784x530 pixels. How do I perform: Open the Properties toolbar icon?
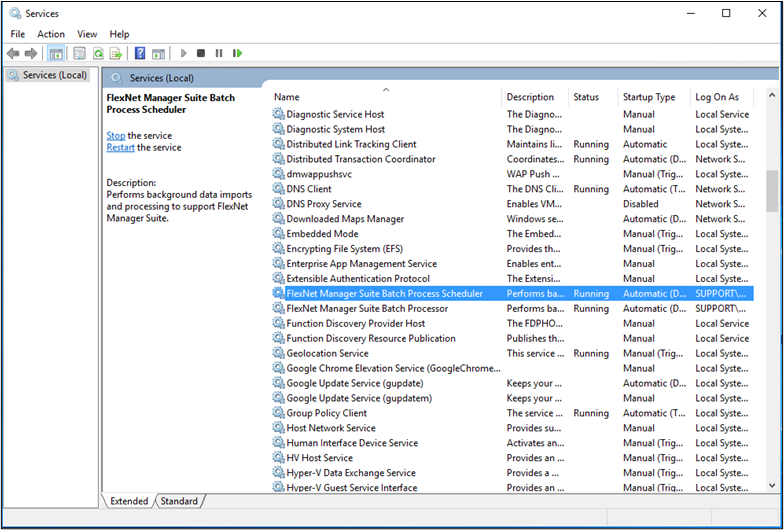[x=79, y=53]
